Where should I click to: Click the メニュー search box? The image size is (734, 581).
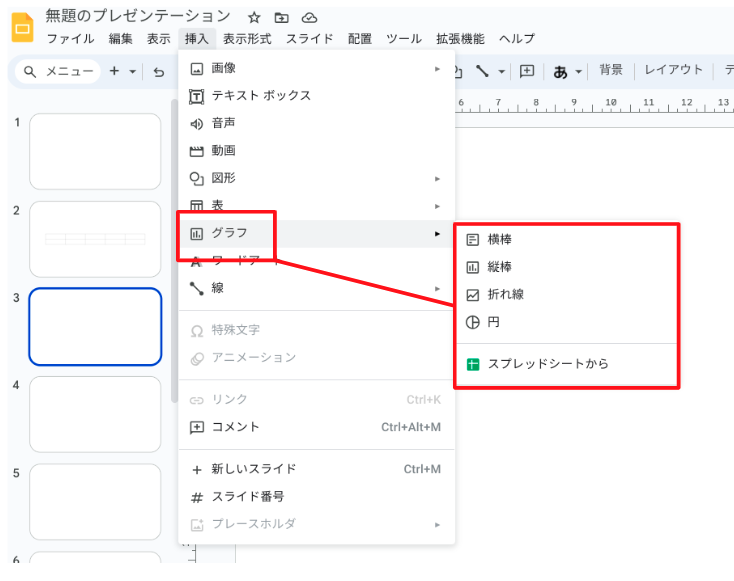point(59,72)
